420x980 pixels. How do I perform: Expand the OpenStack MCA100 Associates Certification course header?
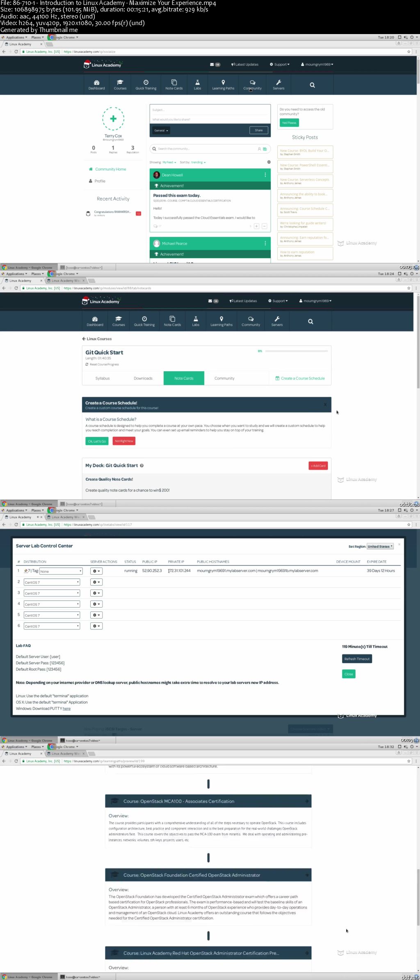pos(208,801)
